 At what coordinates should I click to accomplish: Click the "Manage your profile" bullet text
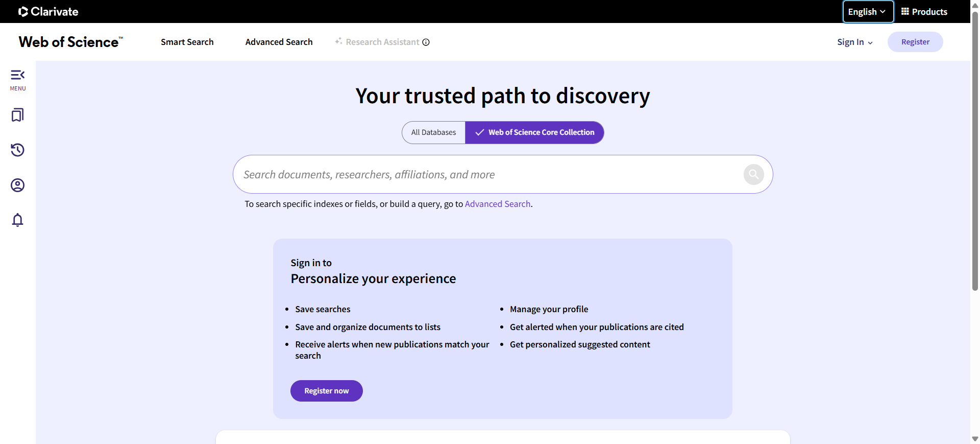549,309
